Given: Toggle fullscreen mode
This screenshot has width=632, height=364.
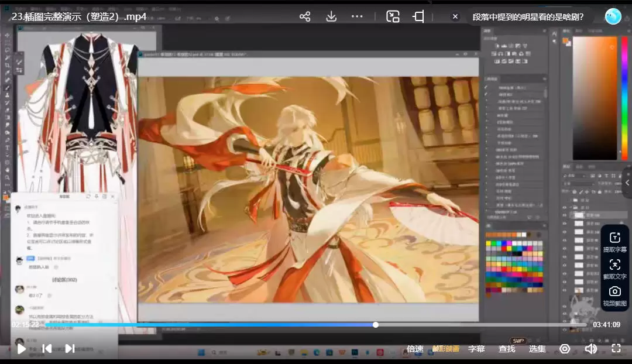Looking at the screenshot, I should pyautogui.click(x=616, y=349).
